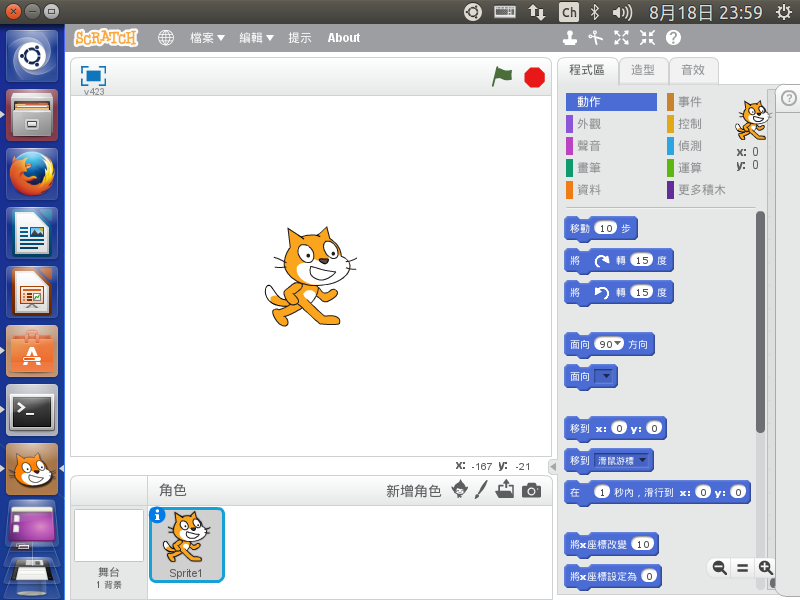Open LibreOffice Writer from the launcher
The width and height of the screenshot is (800, 600).
click(x=32, y=233)
